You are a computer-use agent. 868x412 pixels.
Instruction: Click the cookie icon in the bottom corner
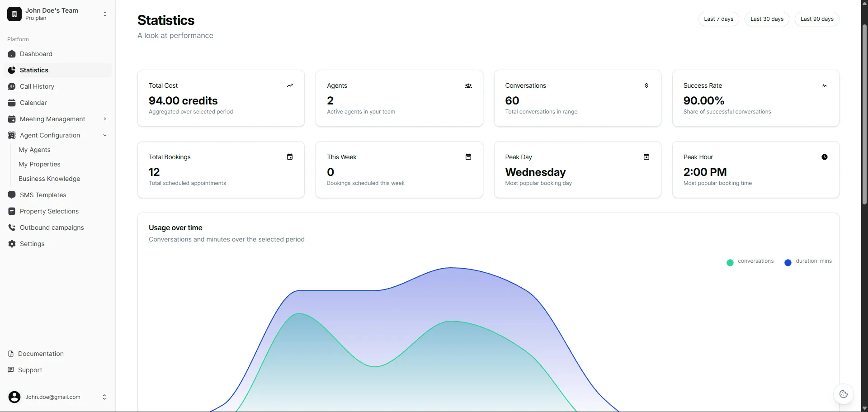point(844,394)
